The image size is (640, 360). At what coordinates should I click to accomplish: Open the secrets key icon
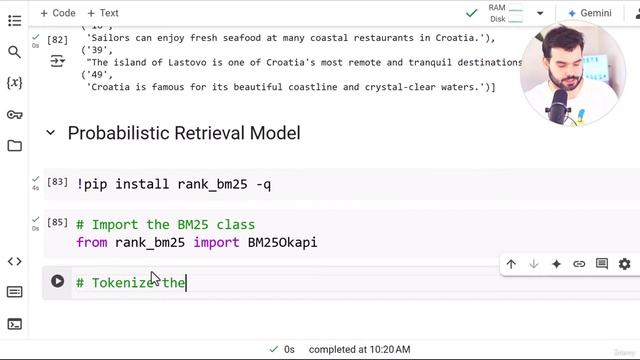[x=15, y=115]
